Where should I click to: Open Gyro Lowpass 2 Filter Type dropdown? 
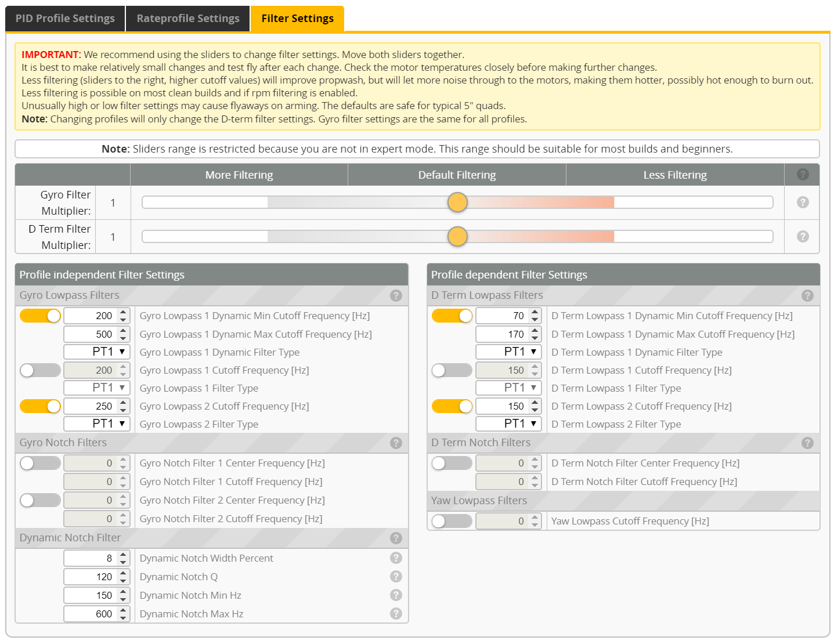coord(97,424)
